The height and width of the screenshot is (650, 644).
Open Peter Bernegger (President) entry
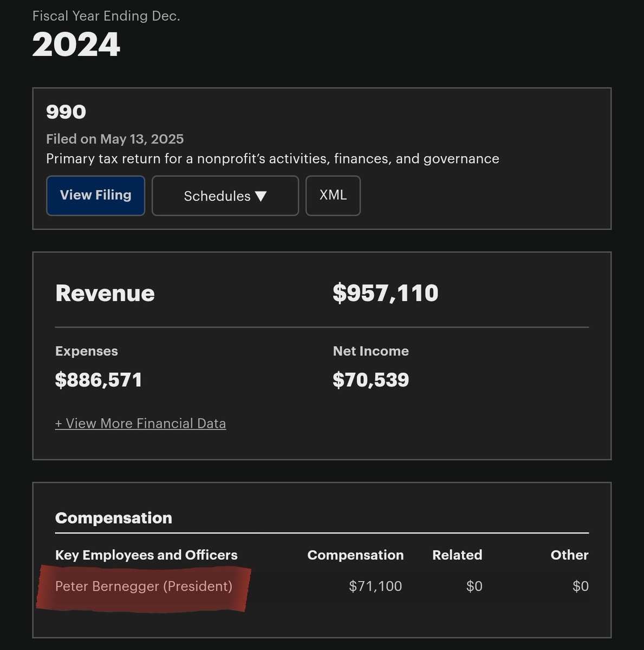144,586
